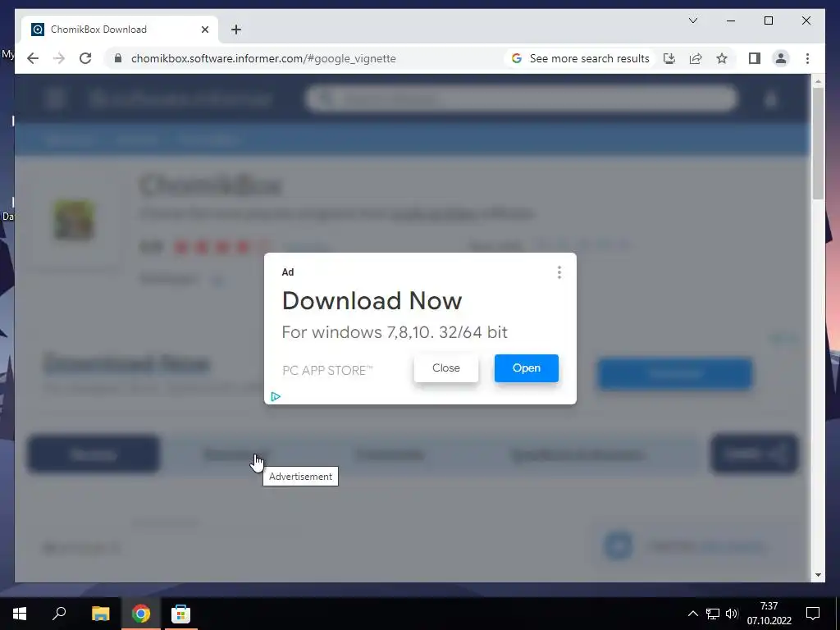Screen dimensions: 840x630
Task: Click the page scrollbar down arrow
Action: click(818, 575)
